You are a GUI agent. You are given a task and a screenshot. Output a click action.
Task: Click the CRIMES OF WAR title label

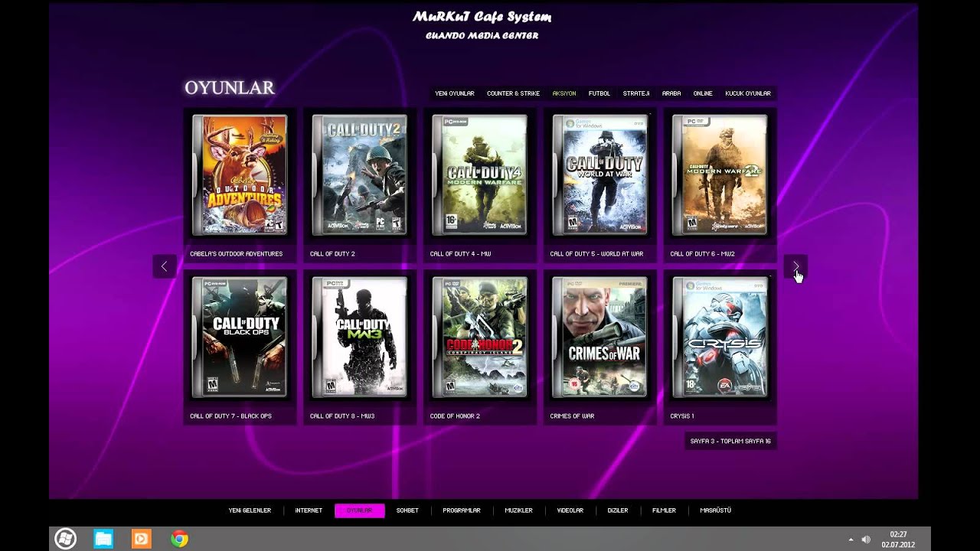click(572, 416)
